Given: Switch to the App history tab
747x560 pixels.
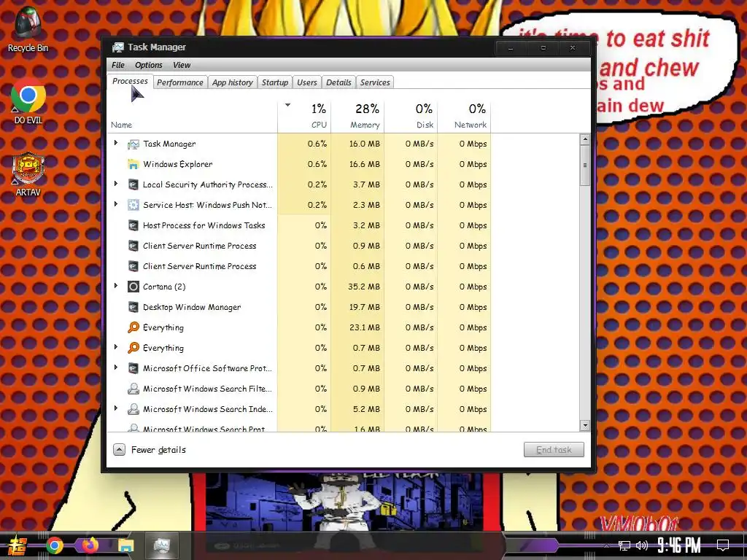Looking at the screenshot, I should [x=233, y=82].
